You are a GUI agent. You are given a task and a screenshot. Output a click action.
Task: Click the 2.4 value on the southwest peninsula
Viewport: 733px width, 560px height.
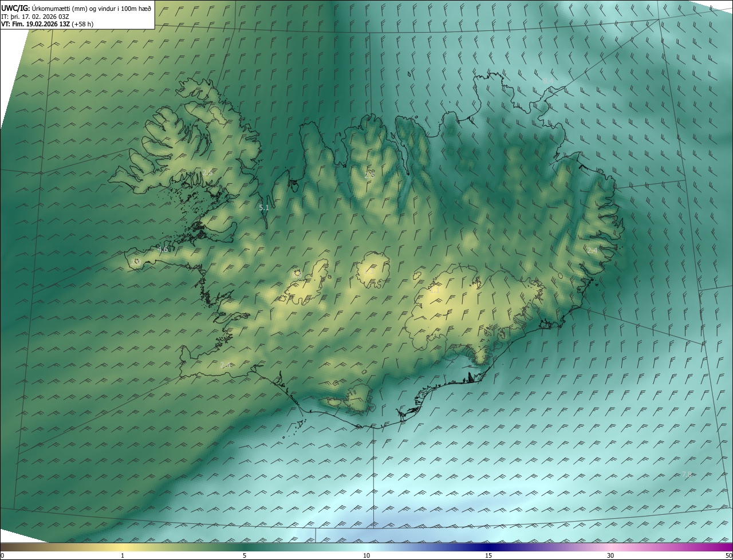225,365
